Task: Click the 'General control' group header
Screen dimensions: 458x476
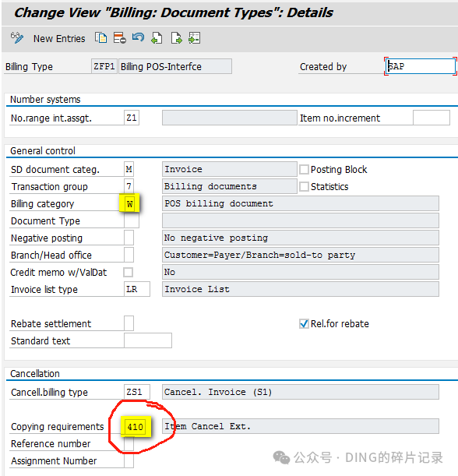Action: pos(43,151)
